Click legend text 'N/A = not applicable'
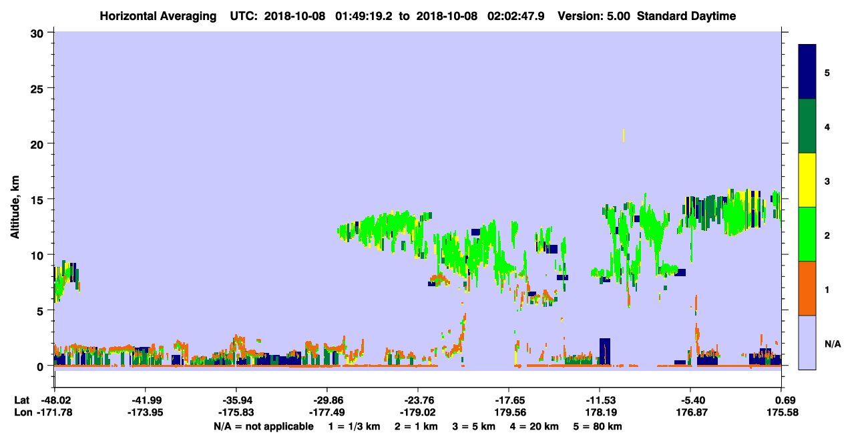This screenshot has height=445, width=868. [263, 426]
